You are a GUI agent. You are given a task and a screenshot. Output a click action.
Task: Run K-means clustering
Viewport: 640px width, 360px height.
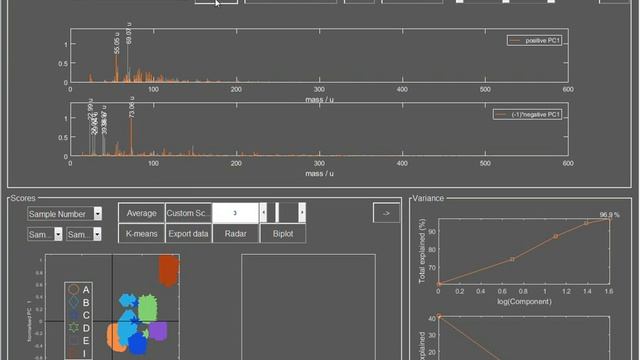point(141,233)
